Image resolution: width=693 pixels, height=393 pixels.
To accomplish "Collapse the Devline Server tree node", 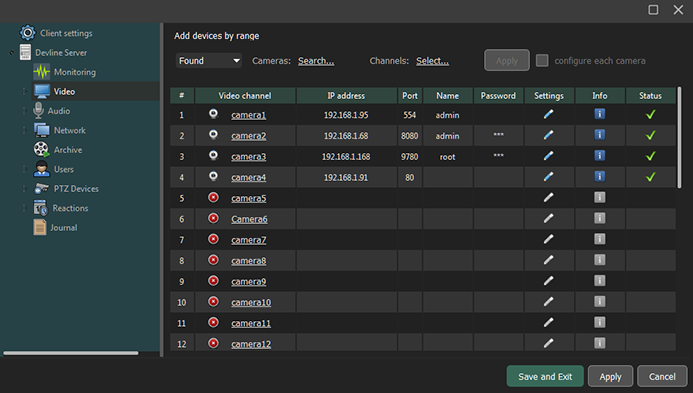I will click(x=12, y=53).
